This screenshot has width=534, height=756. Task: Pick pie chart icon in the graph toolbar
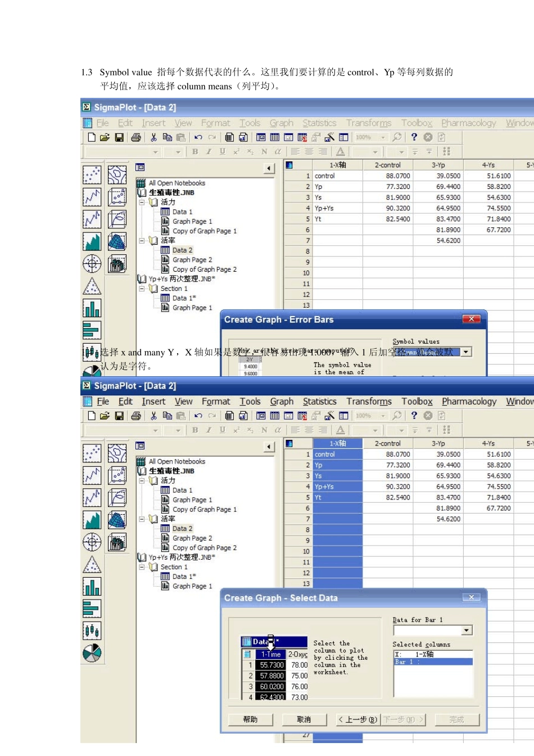[92, 653]
